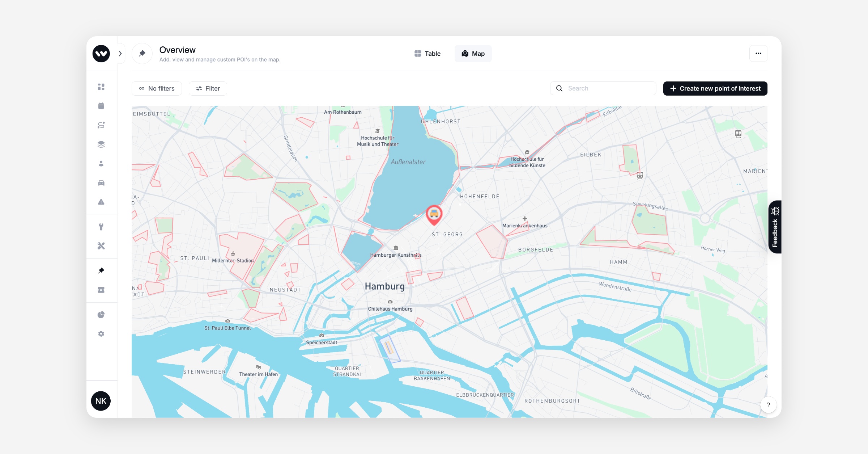868x454 pixels.
Task: Open the pie chart analytics icon
Action: 101,315
